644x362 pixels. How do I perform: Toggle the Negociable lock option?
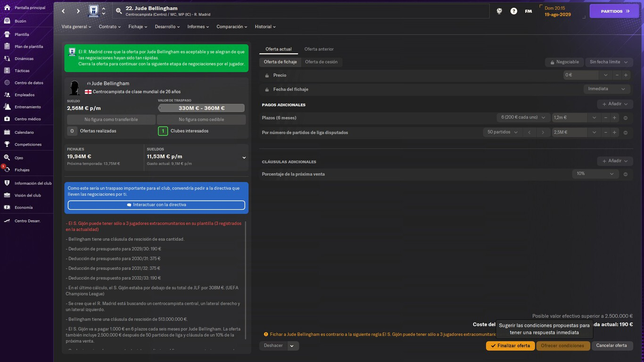[564, 62]
